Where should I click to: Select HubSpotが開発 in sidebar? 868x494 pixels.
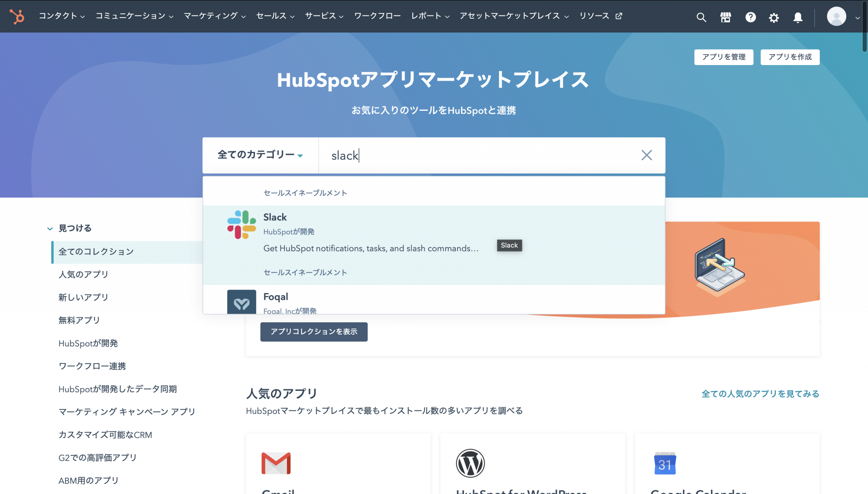88,343
